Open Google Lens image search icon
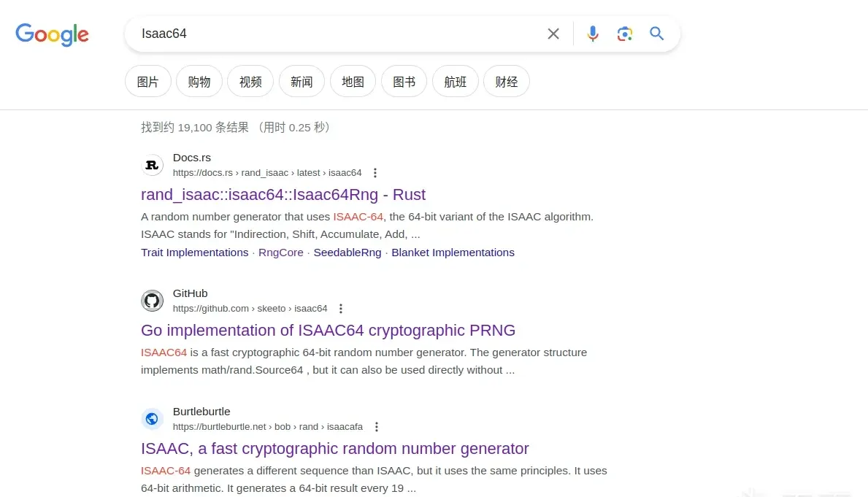The height and width of the screenshot is (497, 868). click(624, 34)
